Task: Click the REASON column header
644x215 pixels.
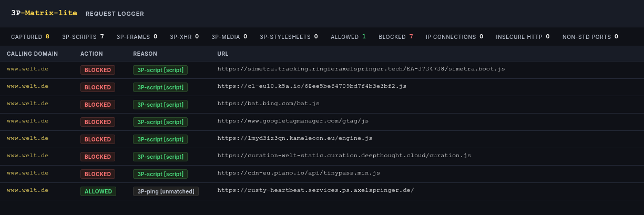Action: [145, 54]
